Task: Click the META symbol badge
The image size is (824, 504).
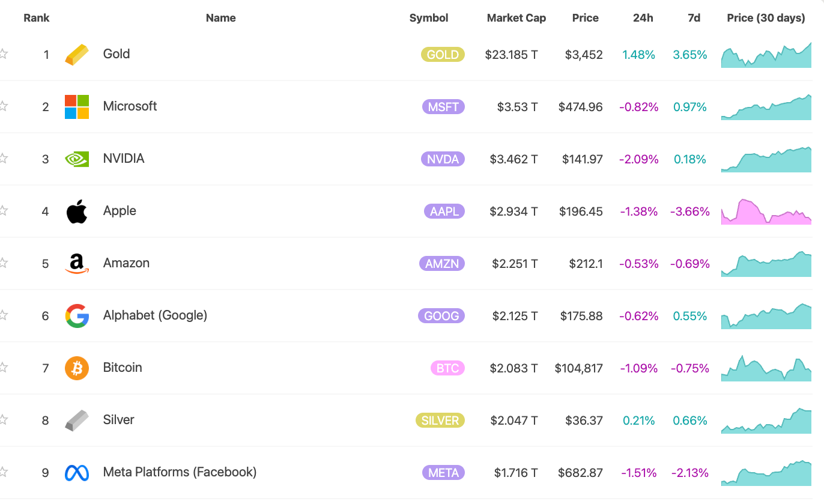Action: (443, 473)
